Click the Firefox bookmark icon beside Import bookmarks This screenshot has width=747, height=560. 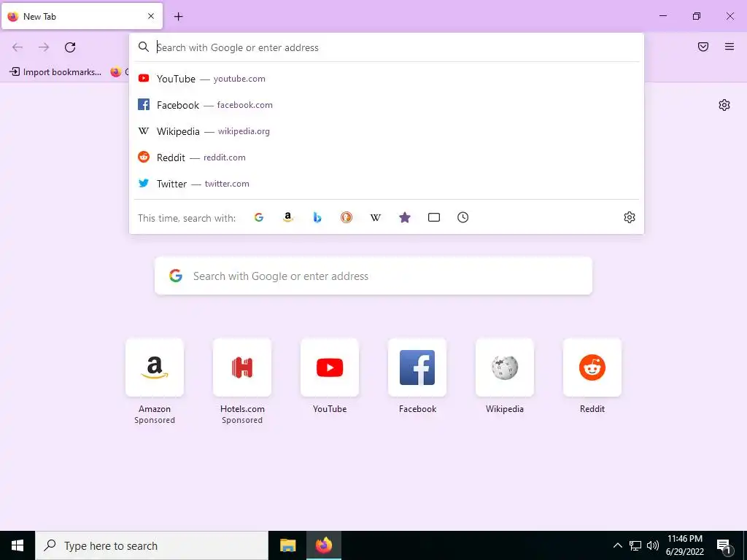tap(116, 72)
